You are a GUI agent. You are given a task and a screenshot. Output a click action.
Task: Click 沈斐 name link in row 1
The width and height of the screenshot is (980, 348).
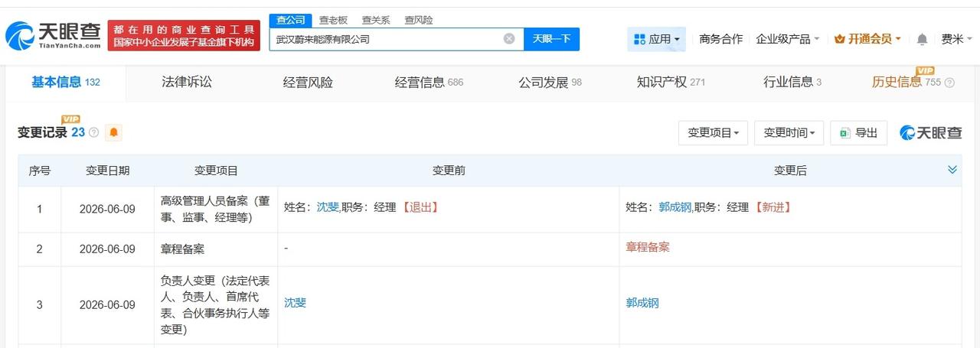click(x=327, y=207)
